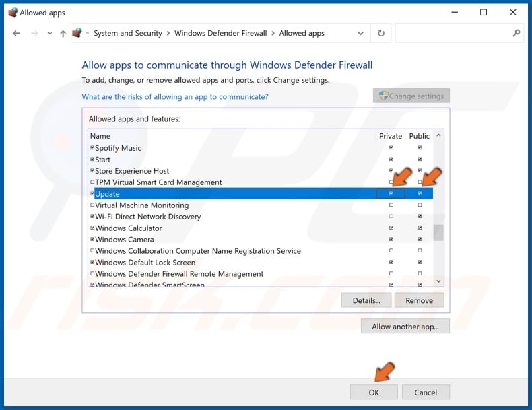Cancel the firewall changes
532x410 pixels.
pyautogui.click(x=426, y=392)
